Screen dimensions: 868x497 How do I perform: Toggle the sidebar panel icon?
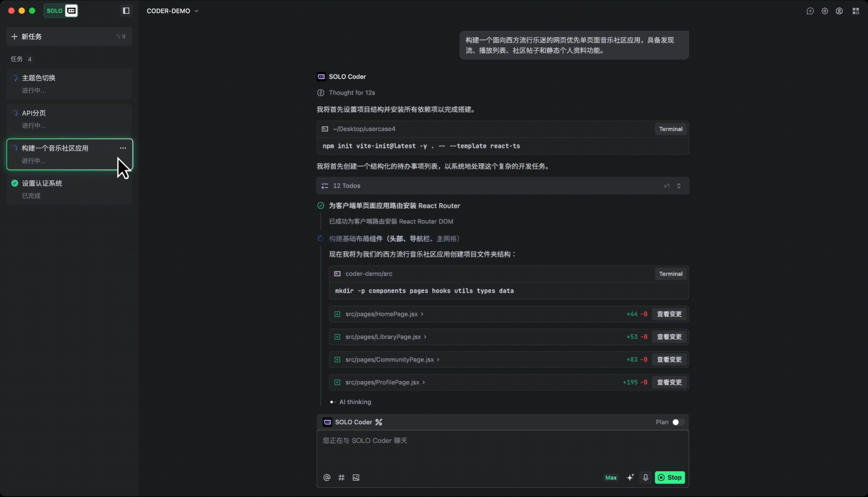126,11
